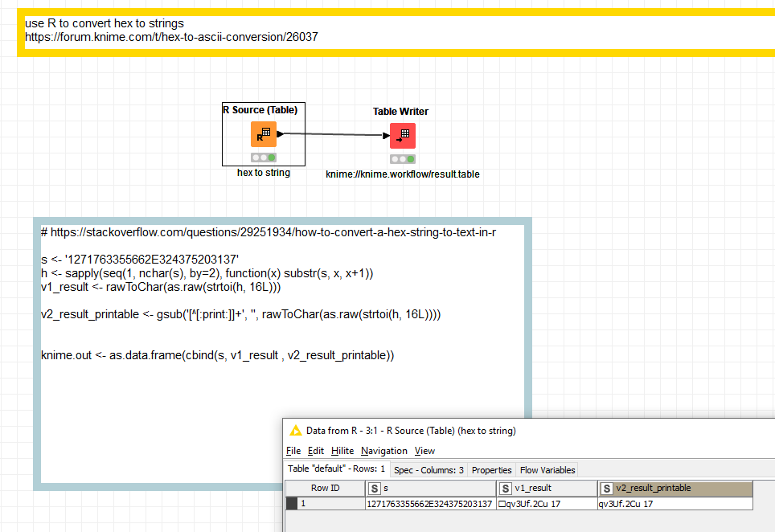775x532 pixels.
Task: Switch to the Flow Variables tab
Action: [547, 470]
